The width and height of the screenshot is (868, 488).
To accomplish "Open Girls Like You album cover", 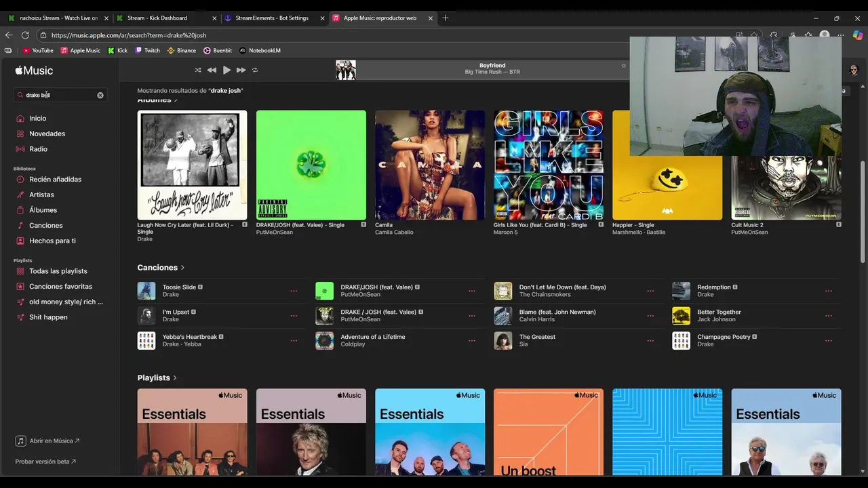I will click(x=549, y=165).
